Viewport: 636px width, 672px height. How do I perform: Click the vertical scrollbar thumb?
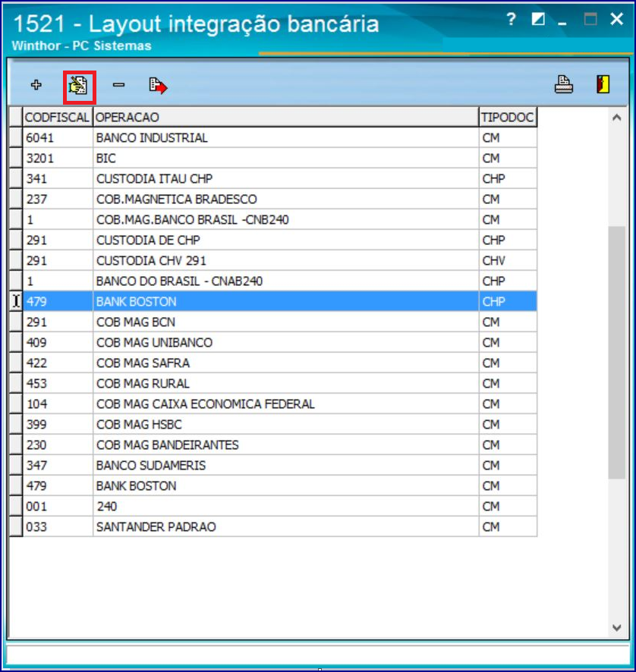point(617,352)
